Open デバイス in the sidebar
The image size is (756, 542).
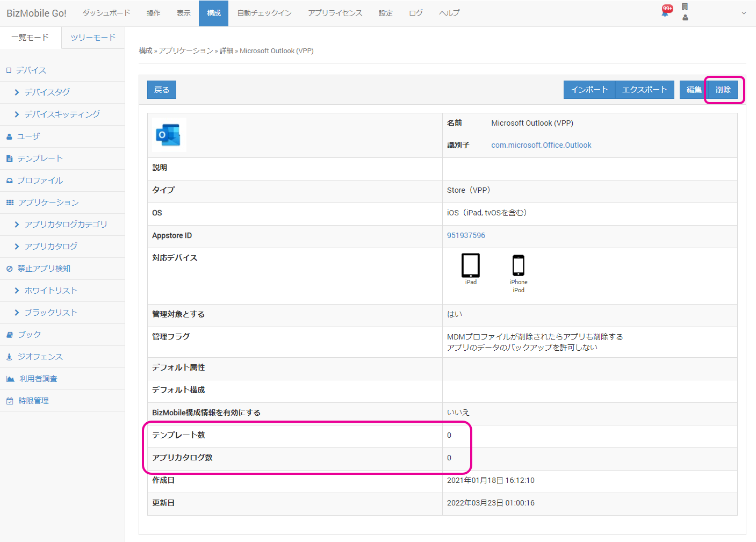click(x=31, y=70)
